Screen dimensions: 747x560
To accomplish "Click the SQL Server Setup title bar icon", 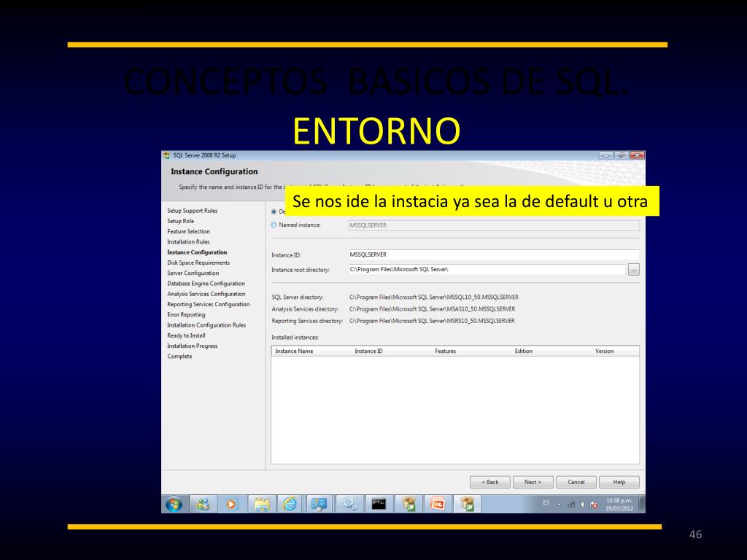I will coord(167,155).
